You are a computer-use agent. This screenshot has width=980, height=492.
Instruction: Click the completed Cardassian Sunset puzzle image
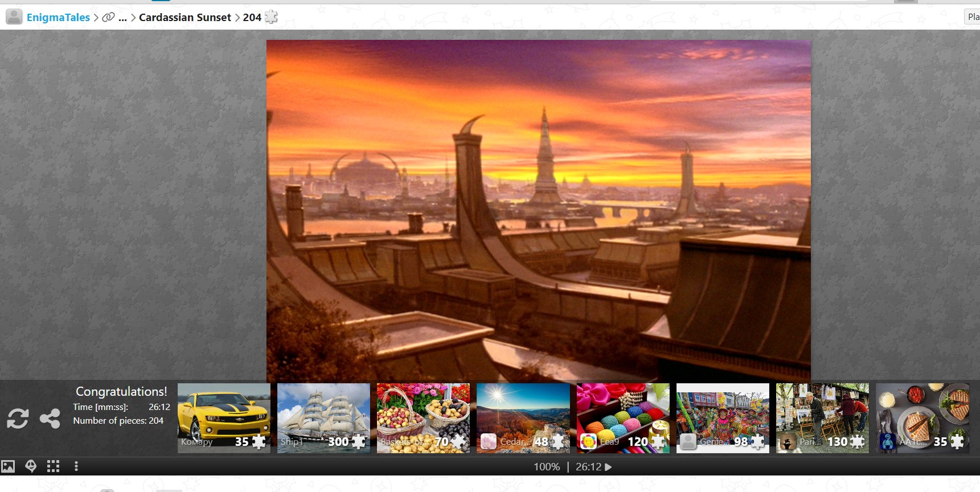(539, 210)
